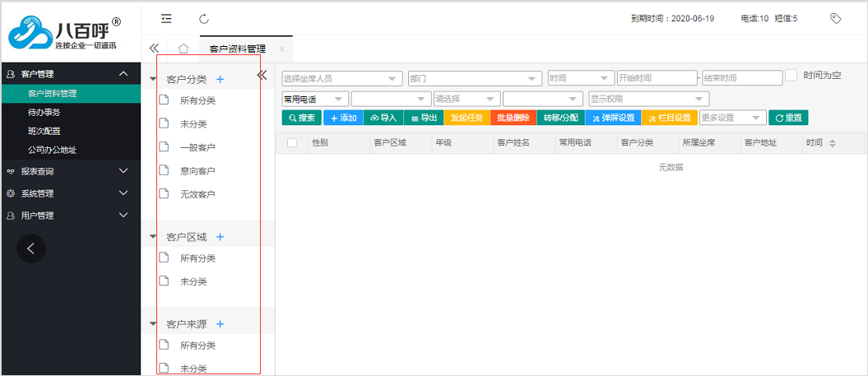
Task: Click the 重置 button
Action: (789, 118)
